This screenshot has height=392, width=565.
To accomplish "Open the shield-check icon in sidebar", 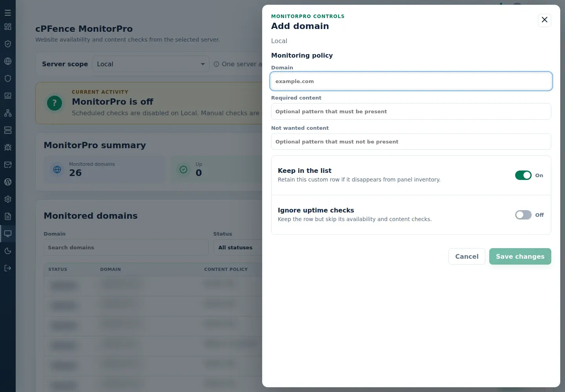I will 8,44.
